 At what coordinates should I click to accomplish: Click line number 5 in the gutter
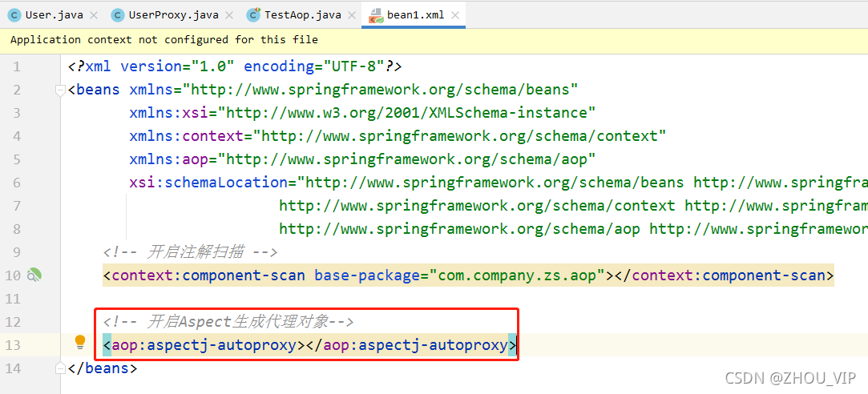(15, 160)
